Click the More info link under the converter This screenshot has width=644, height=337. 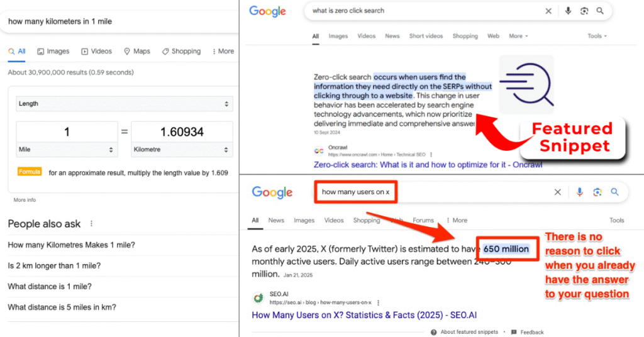click(25, 200)
